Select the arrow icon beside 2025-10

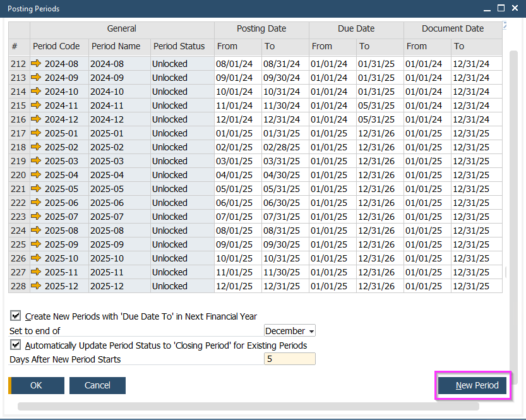tap(35, 258)
